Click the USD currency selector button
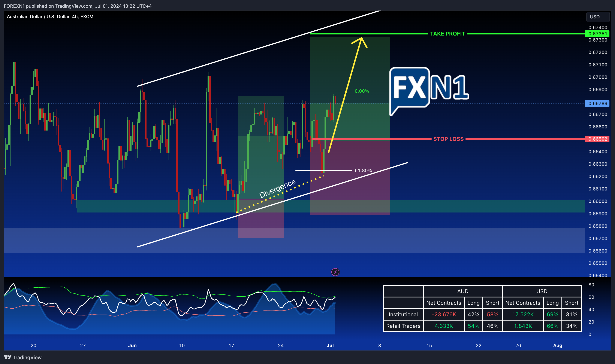615x364 pixels. point(598,17)
